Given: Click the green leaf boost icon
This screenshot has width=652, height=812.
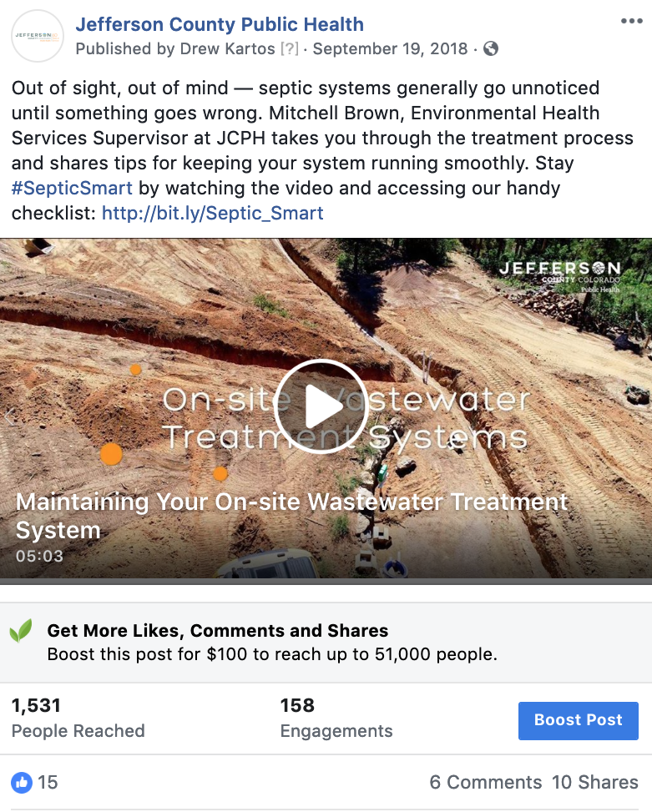Looking at the screenshot, I should coord(21,630).
